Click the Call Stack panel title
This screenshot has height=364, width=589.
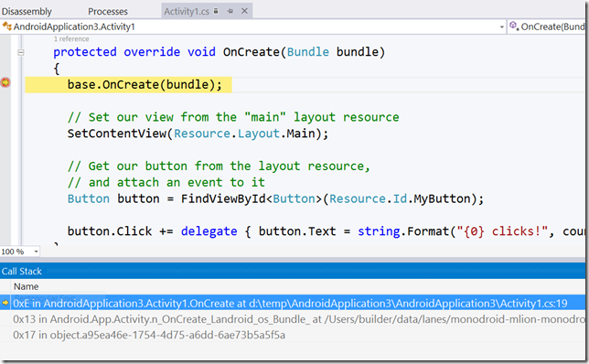21,272
